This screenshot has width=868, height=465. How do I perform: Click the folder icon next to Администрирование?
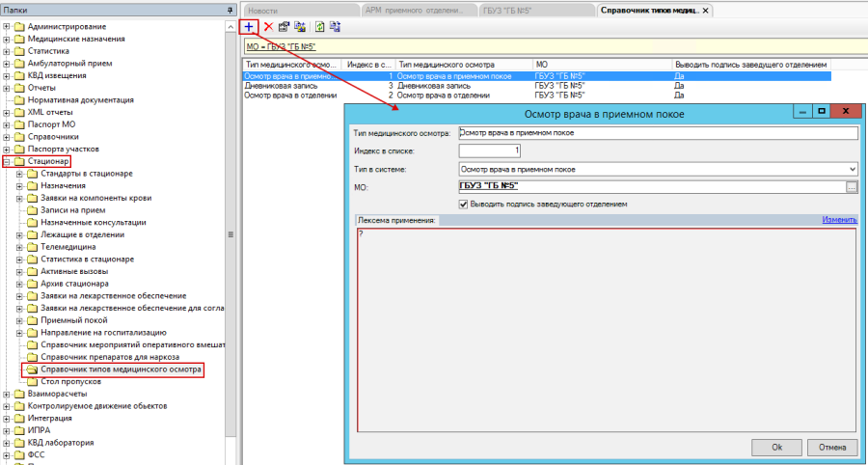20,27
